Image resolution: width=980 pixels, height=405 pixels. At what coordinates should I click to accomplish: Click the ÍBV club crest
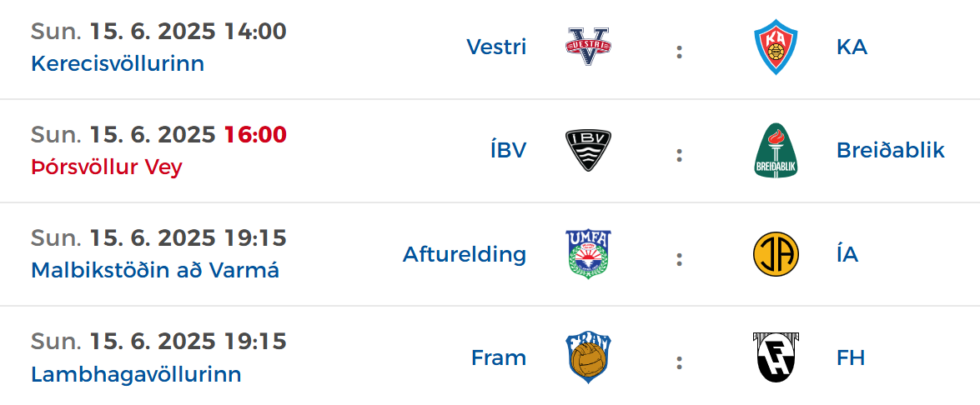pyautogui.click(x=588, y=150)
